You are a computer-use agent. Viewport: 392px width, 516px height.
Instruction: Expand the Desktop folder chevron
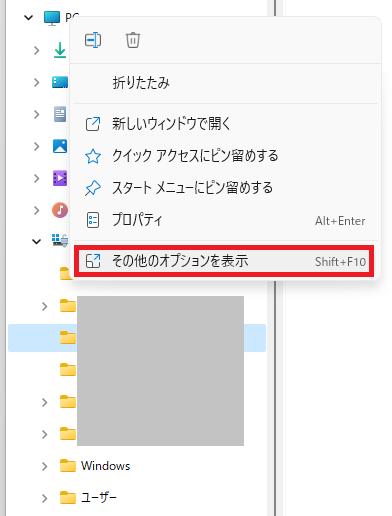coord(37,82)
